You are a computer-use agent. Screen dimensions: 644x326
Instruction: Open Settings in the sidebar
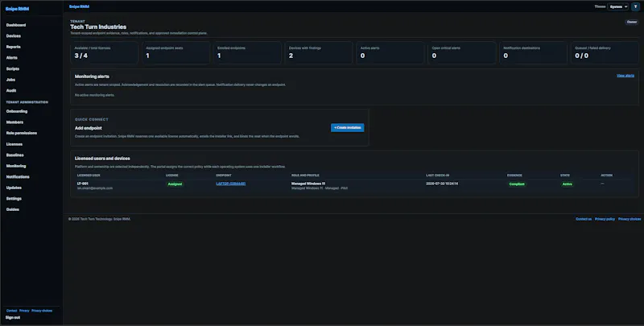[x=14, y=199]
